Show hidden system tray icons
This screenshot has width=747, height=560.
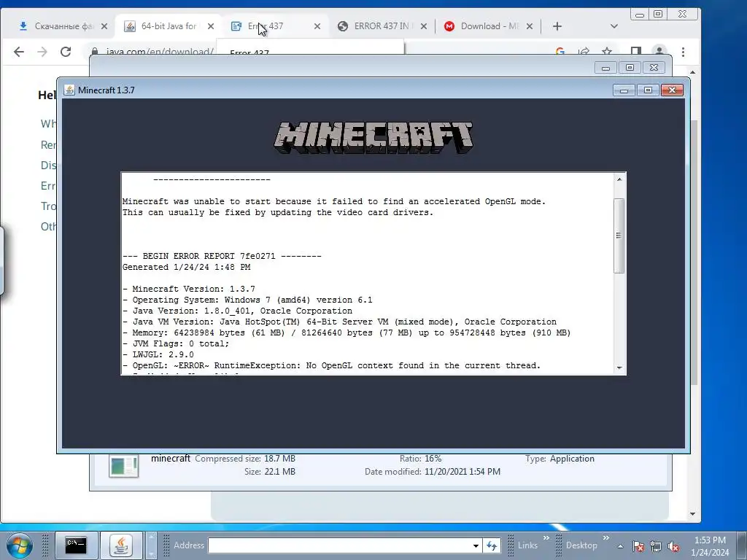pos(620,546)
